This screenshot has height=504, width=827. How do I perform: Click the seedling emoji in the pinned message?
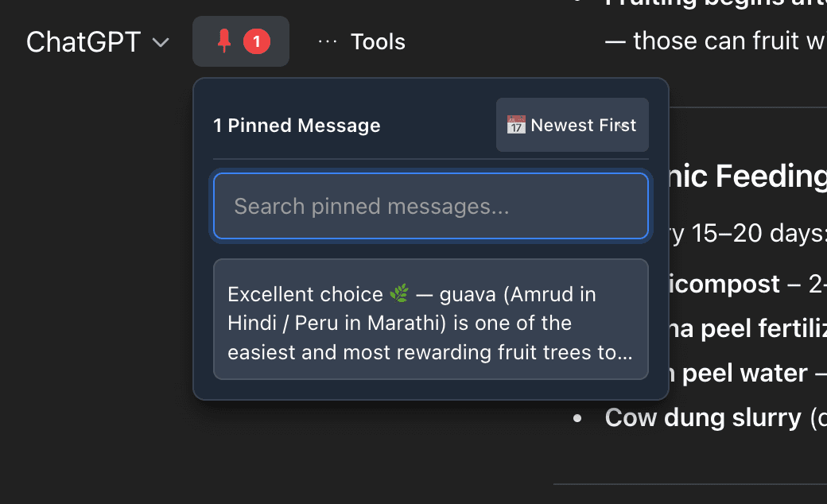pos(398,293)
